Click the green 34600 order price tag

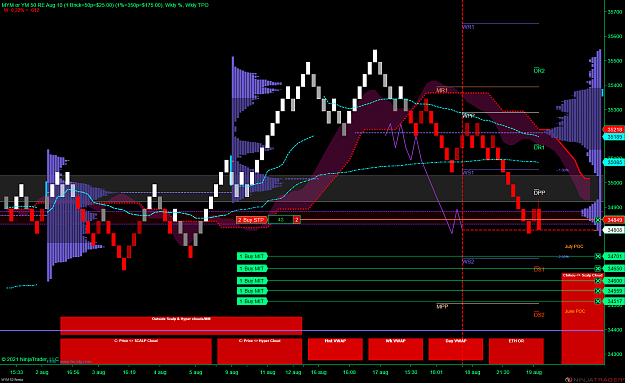tap(613, 281)
